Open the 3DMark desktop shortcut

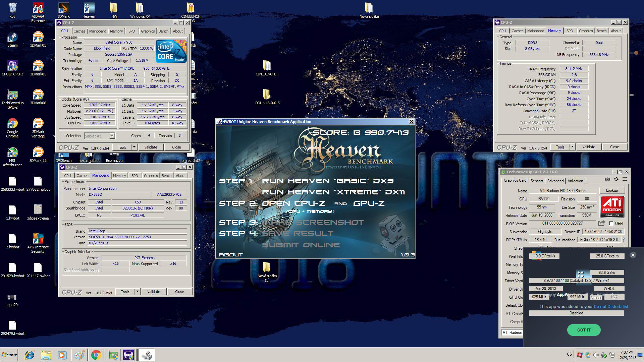(63, 10)
